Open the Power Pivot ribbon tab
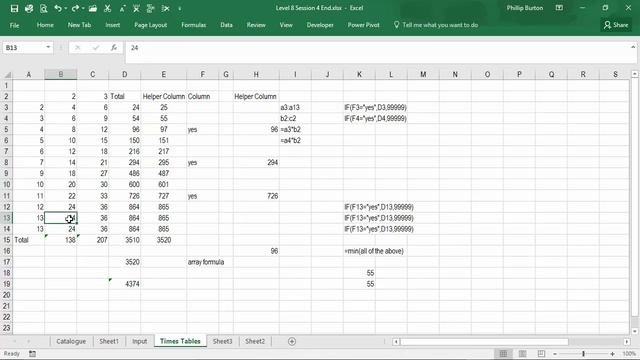This screenshot has height=360, width=640. tap(363, 25)
